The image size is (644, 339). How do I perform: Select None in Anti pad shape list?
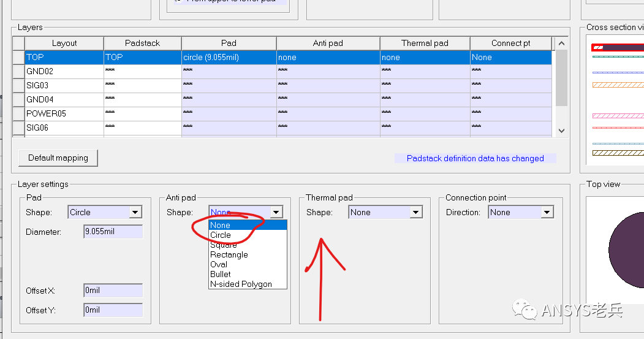pyautogui.click(x=248, y=225)
